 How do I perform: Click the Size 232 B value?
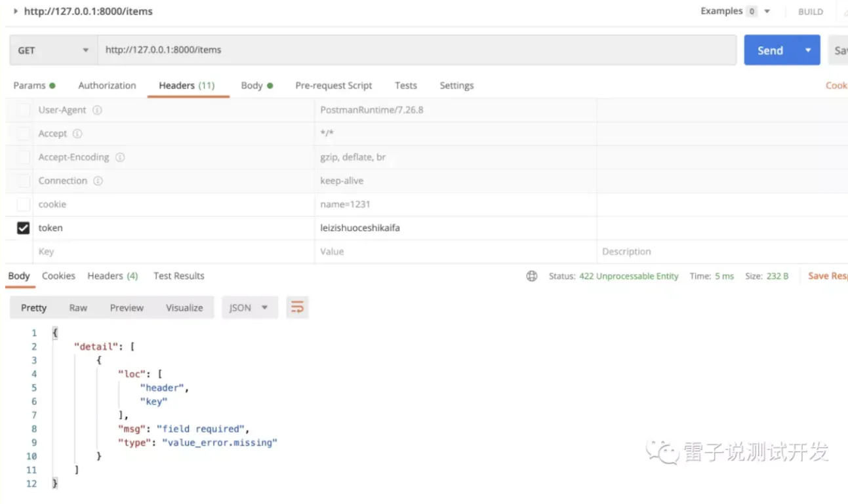coord(777,276)
